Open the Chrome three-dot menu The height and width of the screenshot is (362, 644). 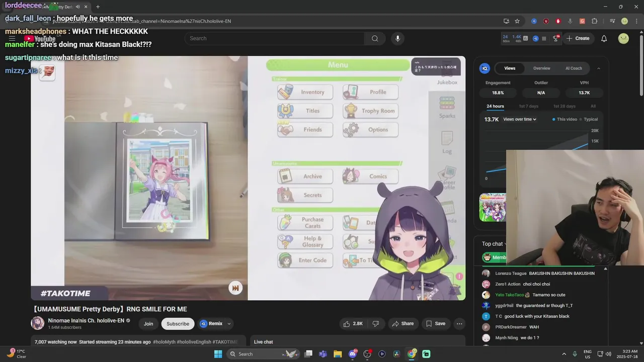point(636,21)
